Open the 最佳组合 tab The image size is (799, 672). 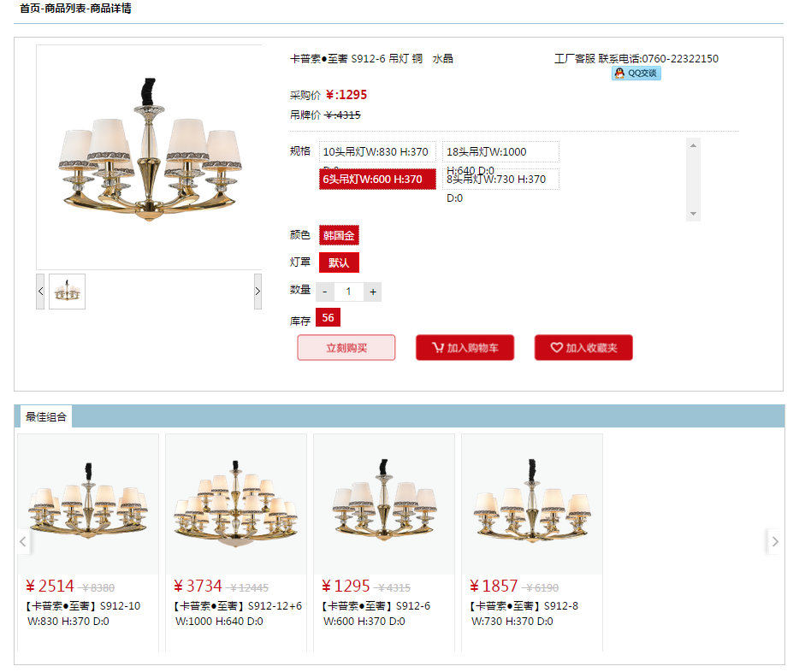point(46,417)
